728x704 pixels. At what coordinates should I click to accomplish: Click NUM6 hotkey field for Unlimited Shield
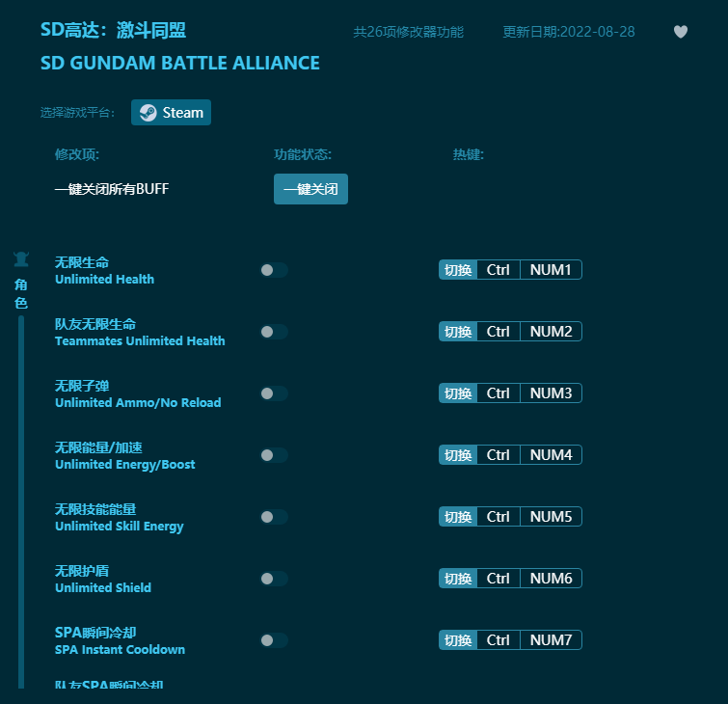click(x=551, y=579)
